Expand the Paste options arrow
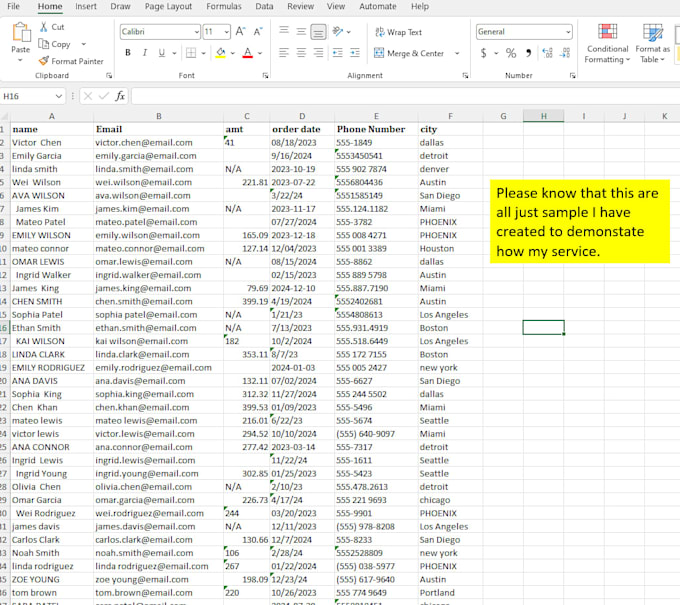The height and width of the screenshot is (605, 680). click(x=20, y=60)
